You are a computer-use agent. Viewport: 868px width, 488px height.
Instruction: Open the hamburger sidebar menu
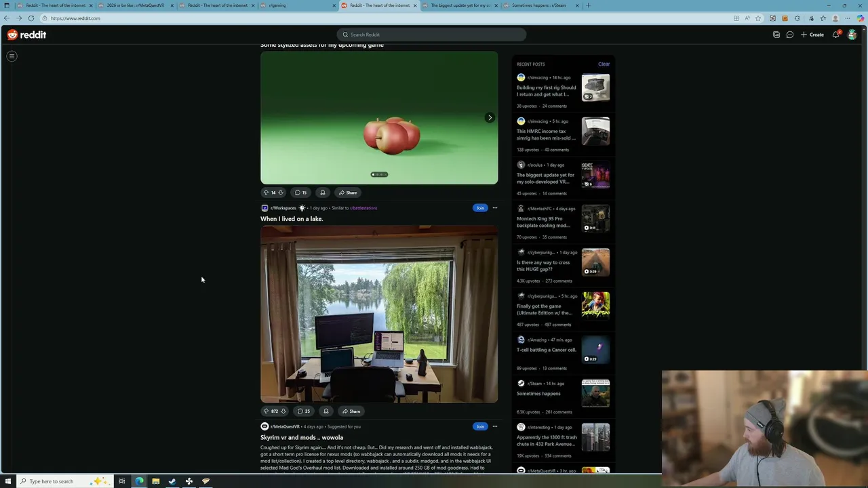pyautogui.click(x=12, y=56)
